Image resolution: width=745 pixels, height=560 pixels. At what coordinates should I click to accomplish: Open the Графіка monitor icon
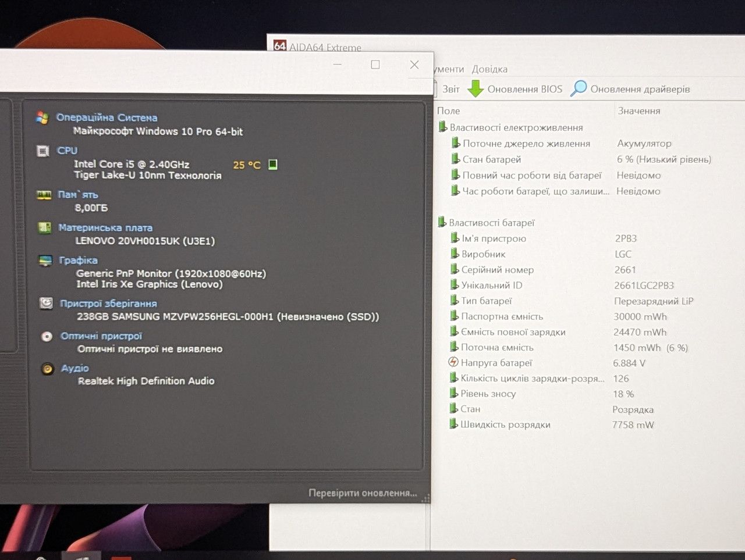pyautogui.click(x=45, y=260)
